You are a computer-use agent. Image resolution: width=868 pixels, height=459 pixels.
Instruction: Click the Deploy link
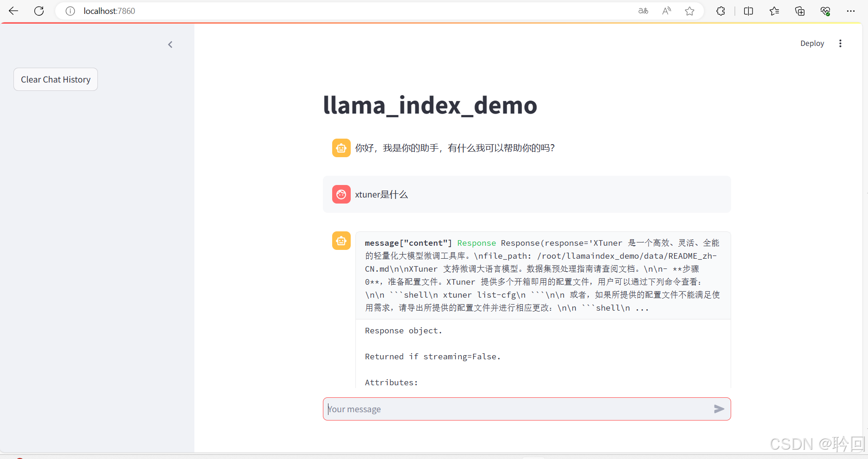click(x=812, y=43)
